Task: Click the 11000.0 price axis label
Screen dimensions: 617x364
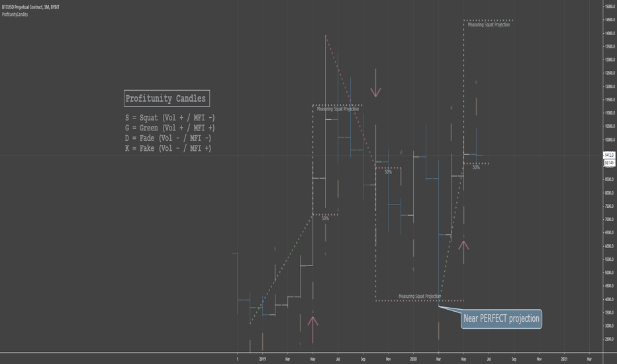Action: 610,113
